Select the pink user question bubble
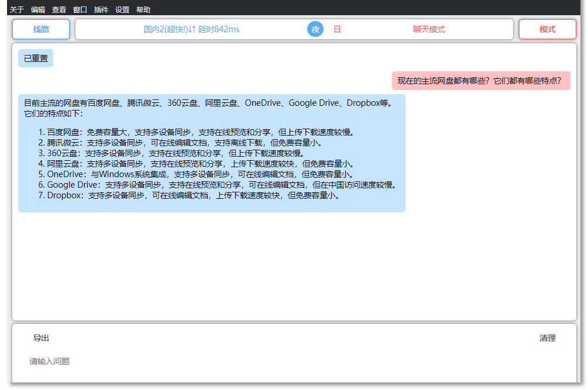Viewport: 588px width, 390px height. click(481, 81)
